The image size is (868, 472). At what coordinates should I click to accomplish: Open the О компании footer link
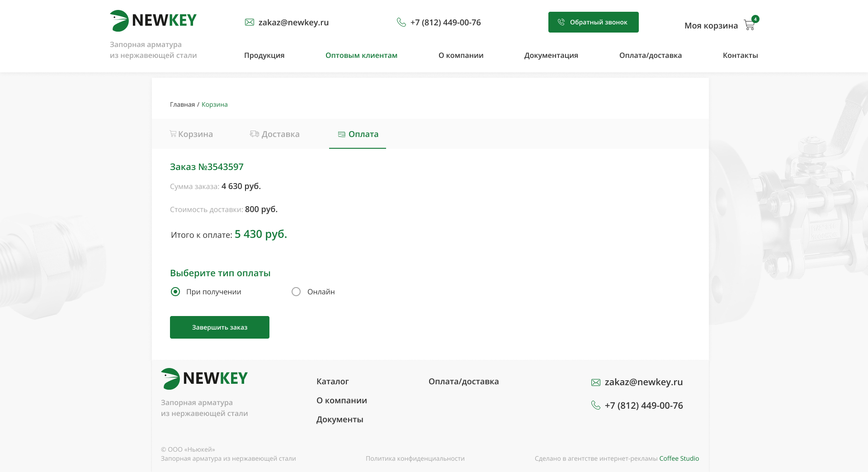point(342,401)
